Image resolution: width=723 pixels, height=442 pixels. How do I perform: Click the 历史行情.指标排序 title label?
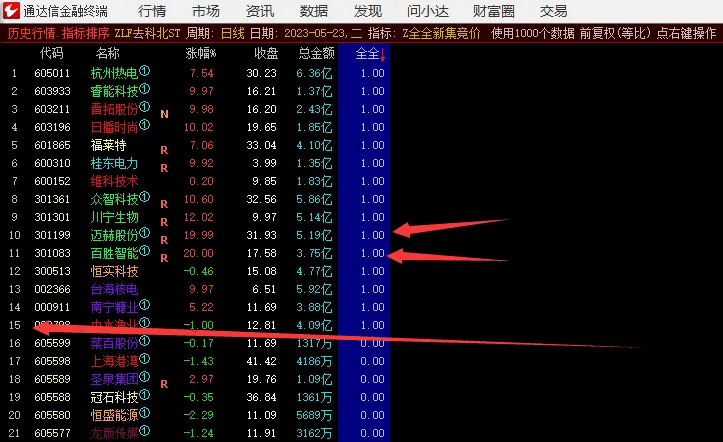(59, 33)
